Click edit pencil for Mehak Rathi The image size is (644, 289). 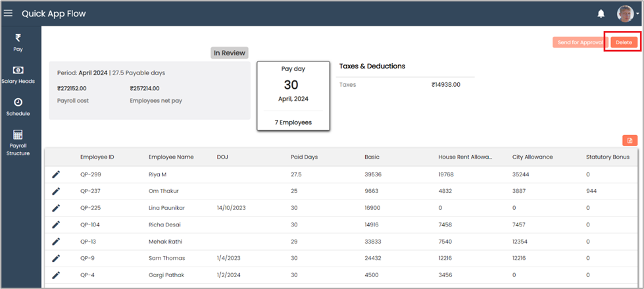click(x=56, y=242)
